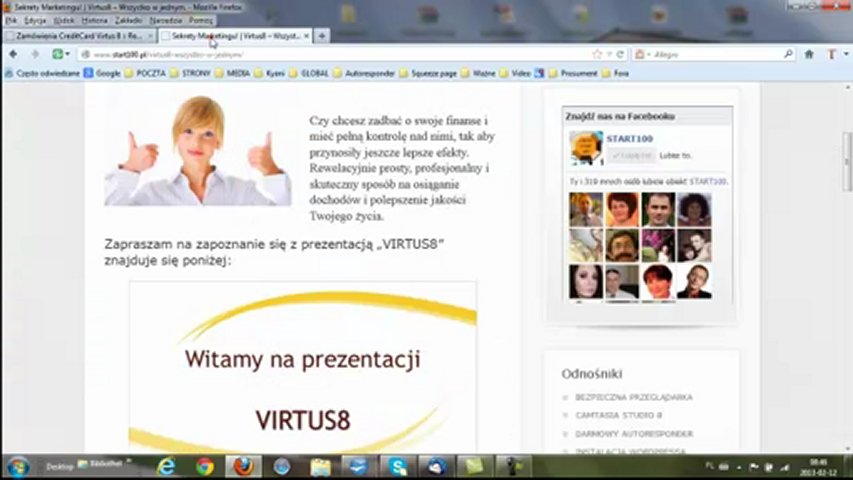Bookmark page with star icon in address bar
The height and width of the screenshot is (480, 853).
[597, 54]
